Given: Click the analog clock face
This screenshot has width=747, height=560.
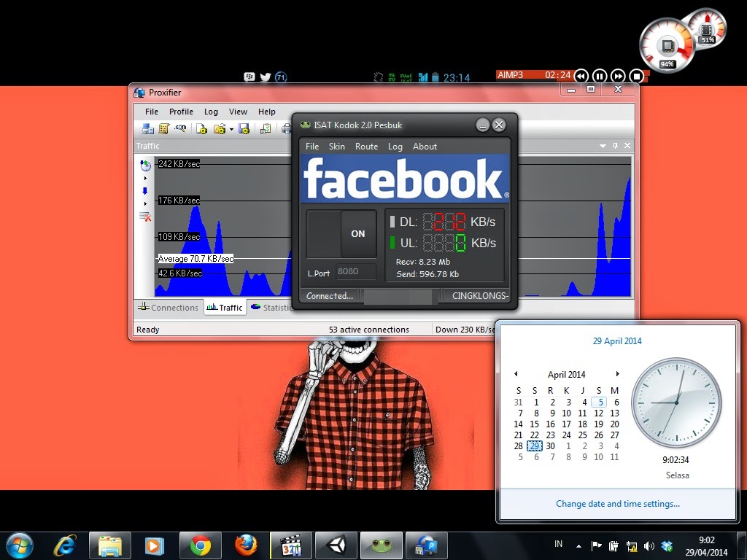Looking at the screenshot, I should coord(676,402).
